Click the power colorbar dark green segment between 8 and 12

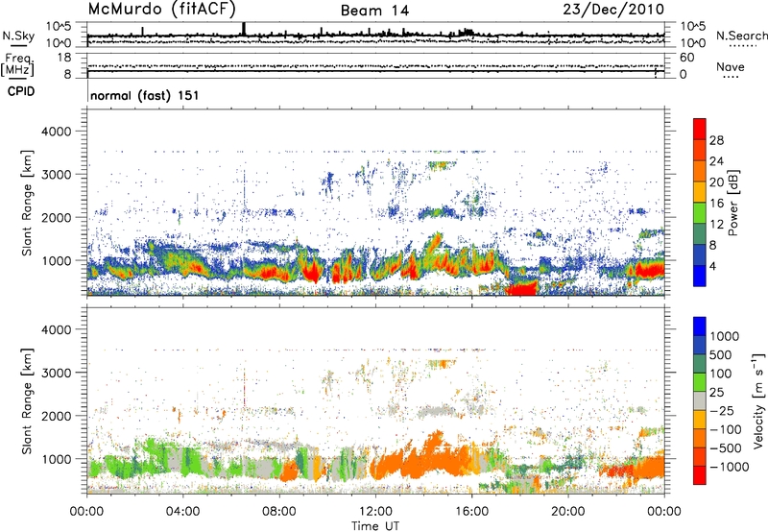[700, 234]
